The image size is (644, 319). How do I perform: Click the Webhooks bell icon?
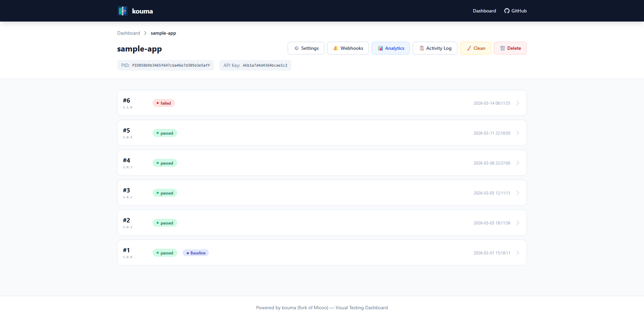(x=336, y=48)
